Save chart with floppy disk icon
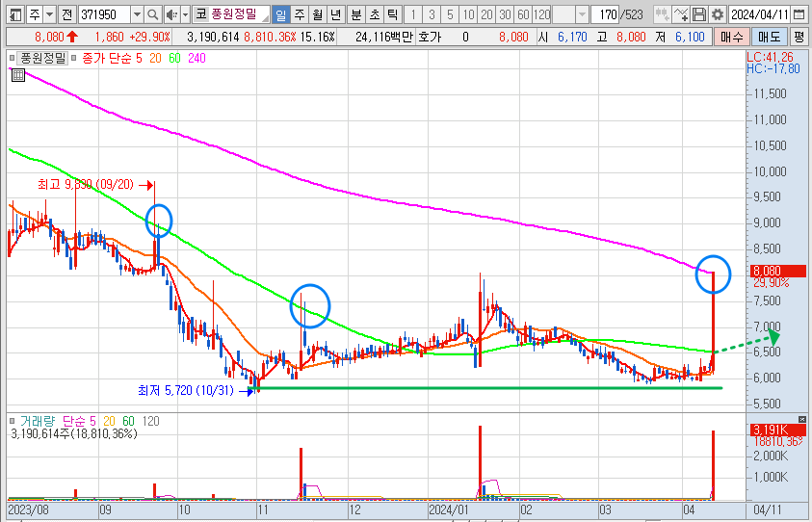This screenshot has width=812, height=522. point(699,14)
